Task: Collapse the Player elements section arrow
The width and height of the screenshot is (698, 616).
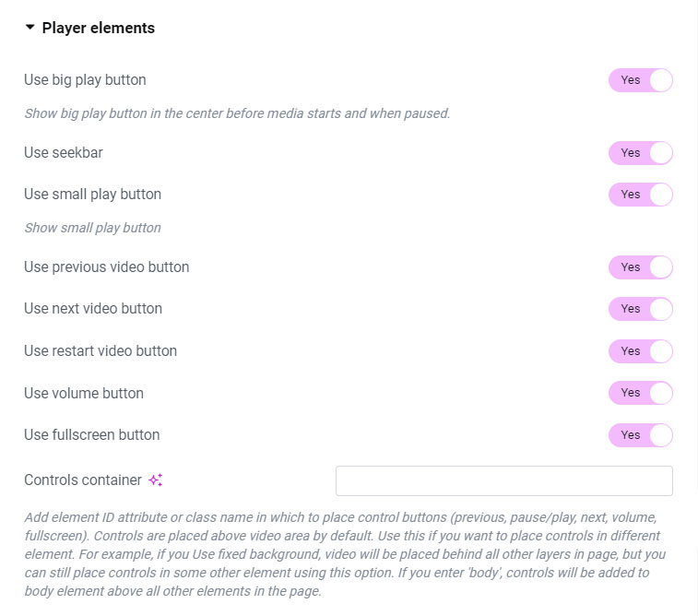Action: (x=30, y=28)
